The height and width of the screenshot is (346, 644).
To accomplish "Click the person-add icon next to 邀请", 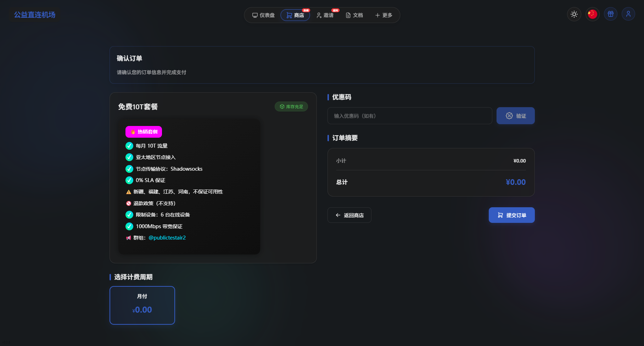I will 318,15.
